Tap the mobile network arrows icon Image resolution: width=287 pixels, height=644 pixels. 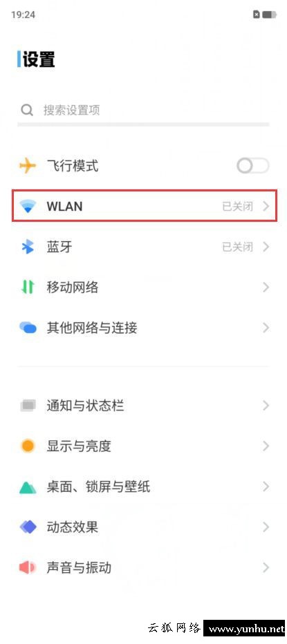[x=28, y=287]
